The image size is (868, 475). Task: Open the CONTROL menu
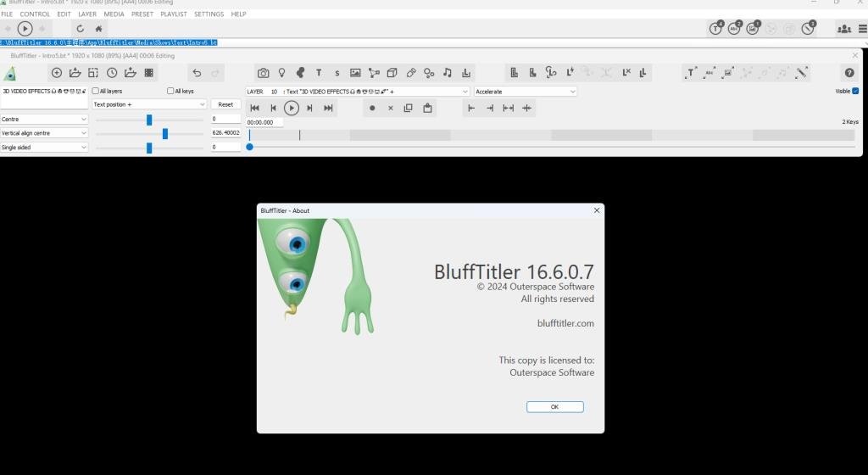point(35,14)
